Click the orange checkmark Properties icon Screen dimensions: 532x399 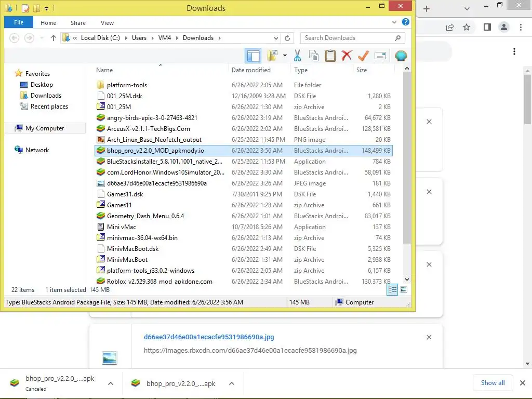coord(363,55)
